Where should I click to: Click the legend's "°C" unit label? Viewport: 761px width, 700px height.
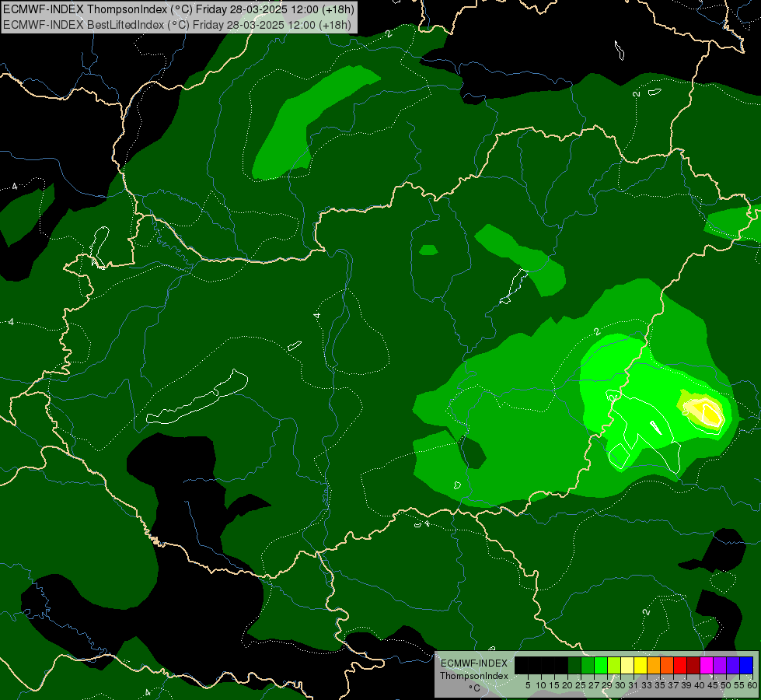(474, 688)
